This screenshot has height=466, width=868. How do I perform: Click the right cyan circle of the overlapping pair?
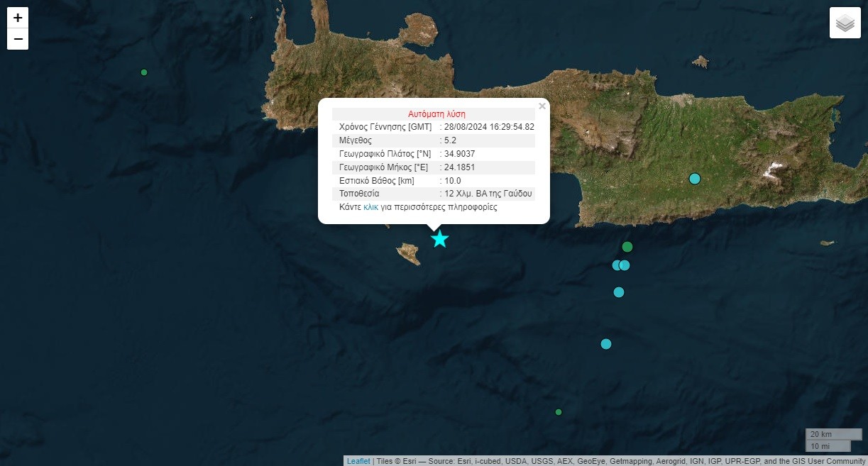click(625, 265)
